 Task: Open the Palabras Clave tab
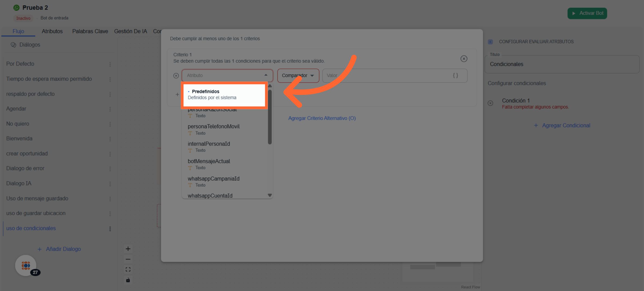[90, 31]
